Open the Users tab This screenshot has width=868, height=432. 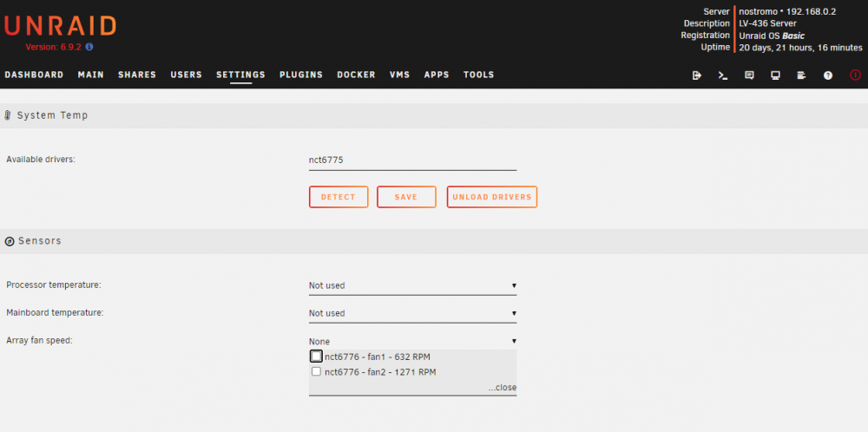click(x=187, y=75)
